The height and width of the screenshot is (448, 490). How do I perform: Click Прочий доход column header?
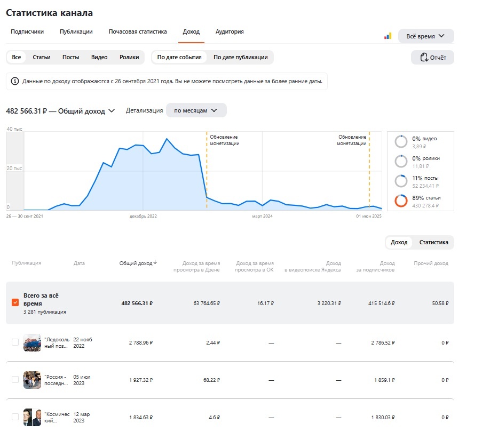coord(431,263)
